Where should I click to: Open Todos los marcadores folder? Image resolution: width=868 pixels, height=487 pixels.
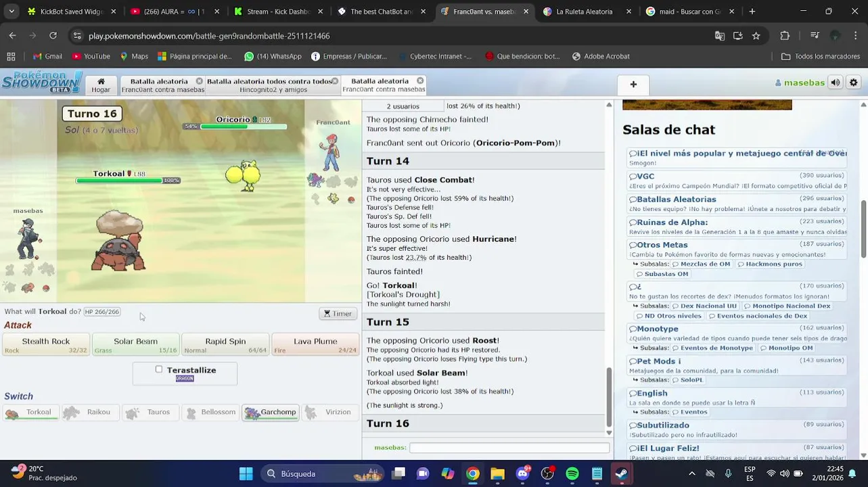(821, 56)
